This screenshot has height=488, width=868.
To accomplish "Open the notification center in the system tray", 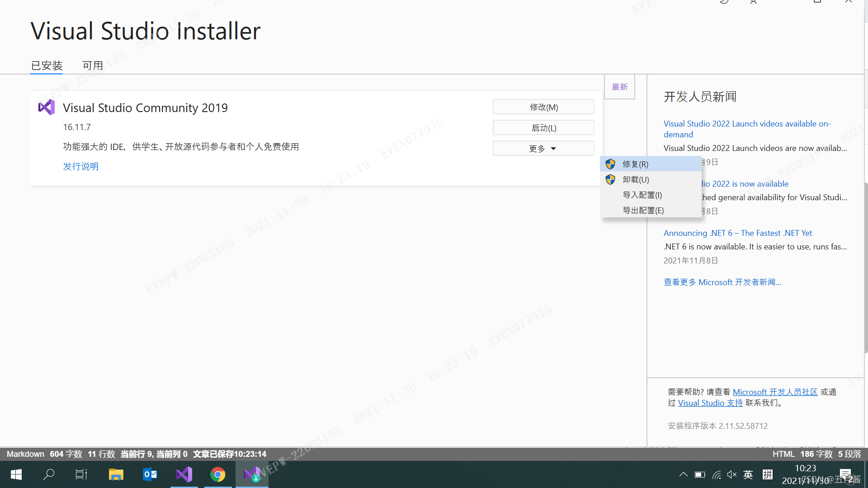I will pyautogui.click(x=845, y=474).
